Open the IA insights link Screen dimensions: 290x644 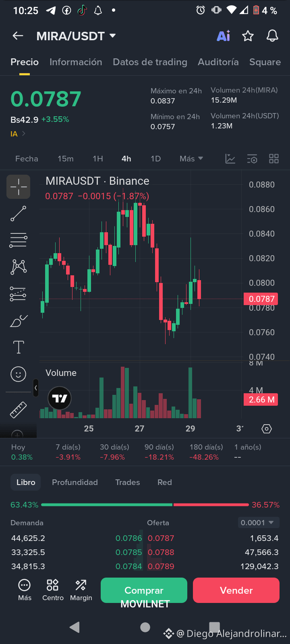(x=18, y=134)
